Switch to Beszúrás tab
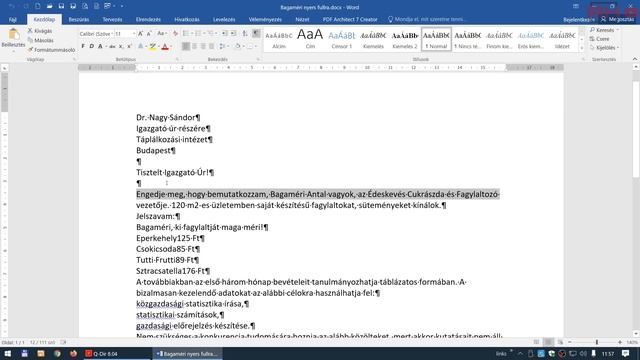 click(x=79, y=20)
